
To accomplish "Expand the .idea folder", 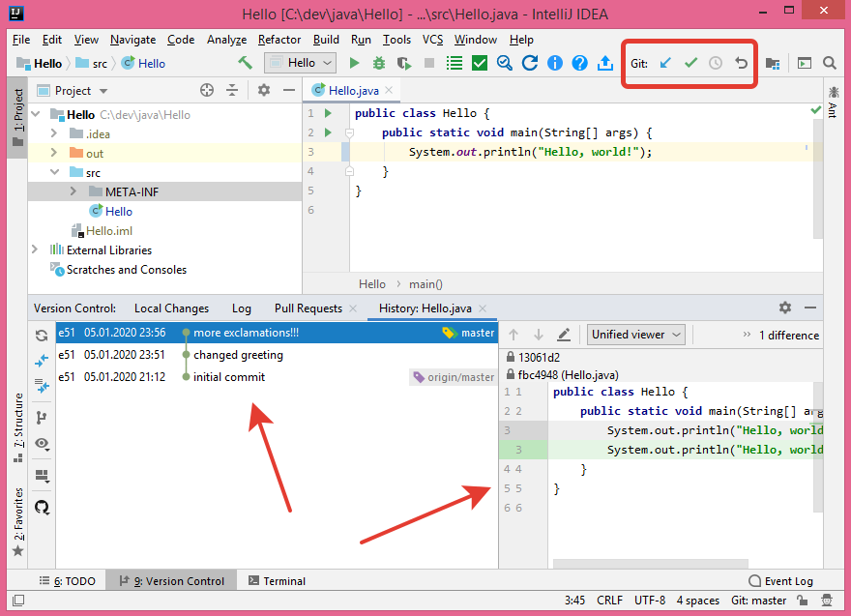I will coord(53,133).
